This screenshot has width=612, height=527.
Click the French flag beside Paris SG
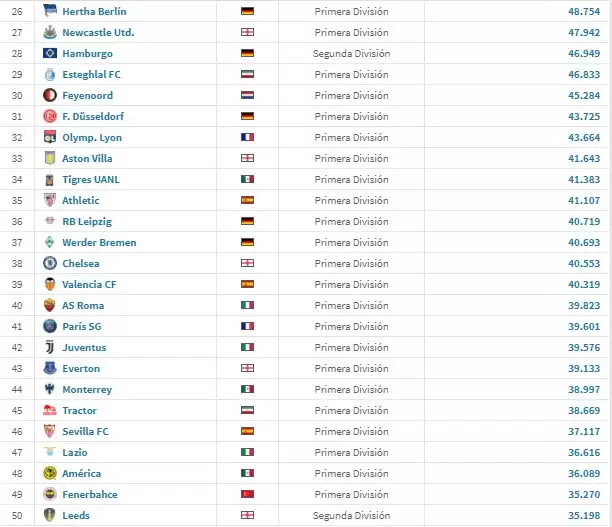click(248, 326)
